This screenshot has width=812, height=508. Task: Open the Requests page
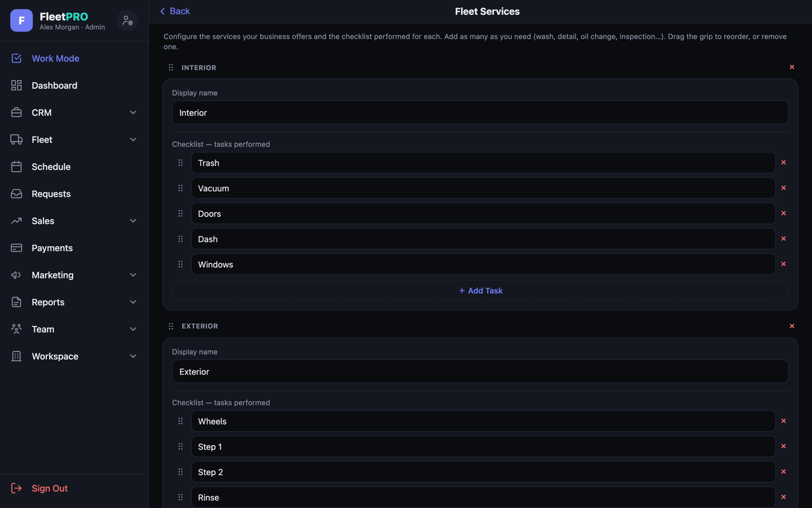click(x=74, y=194)
